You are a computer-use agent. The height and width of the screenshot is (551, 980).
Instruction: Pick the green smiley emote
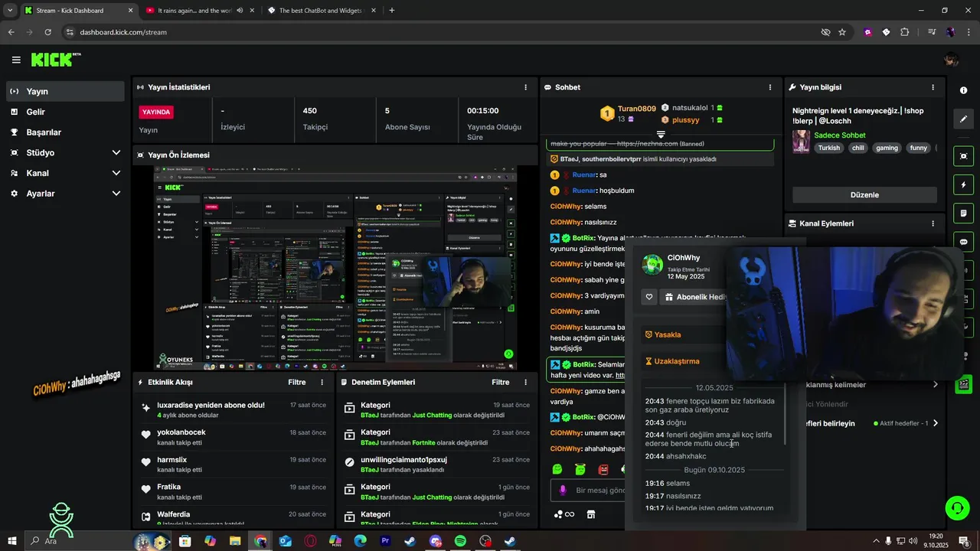[557, 469]
